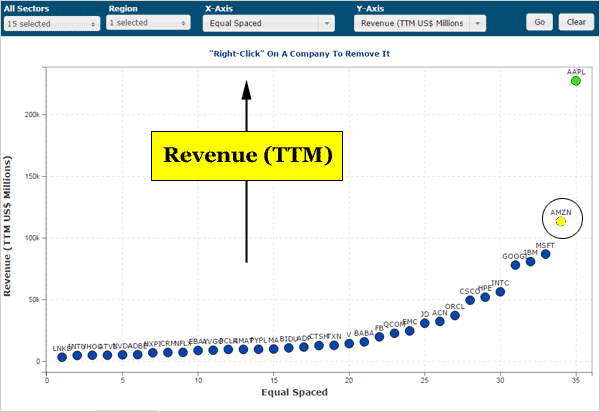This screenshot has height=412, width=600.
Task: Pick the INTC data point
Action: click(x=500, y=292)
